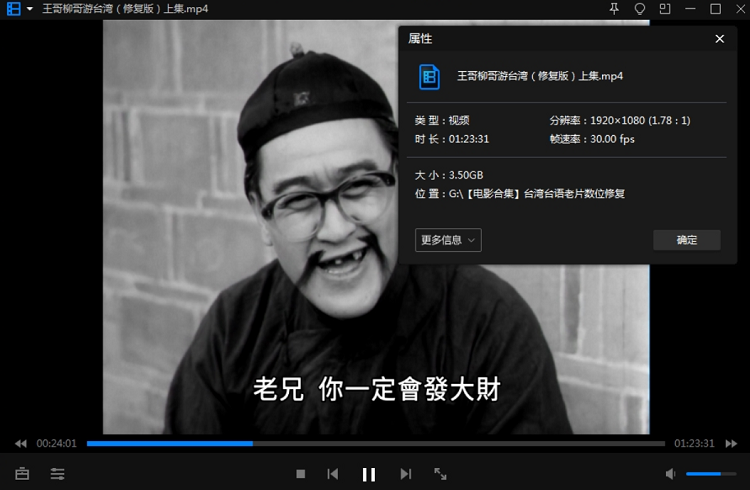This screenshot has height=490, width=750.
Task: Switch to mini player mode
Action: coord(665,9)
